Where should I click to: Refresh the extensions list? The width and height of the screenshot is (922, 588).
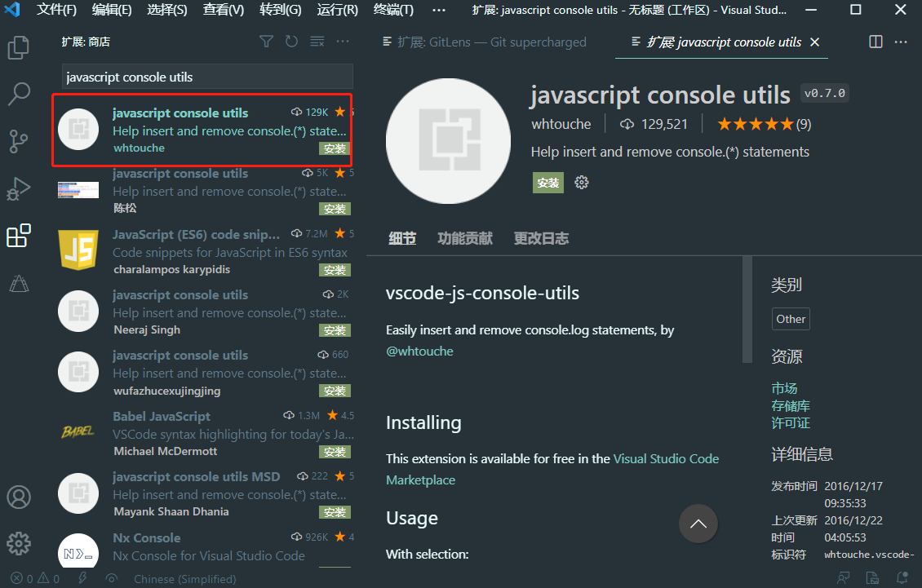[x=291, y=41]
